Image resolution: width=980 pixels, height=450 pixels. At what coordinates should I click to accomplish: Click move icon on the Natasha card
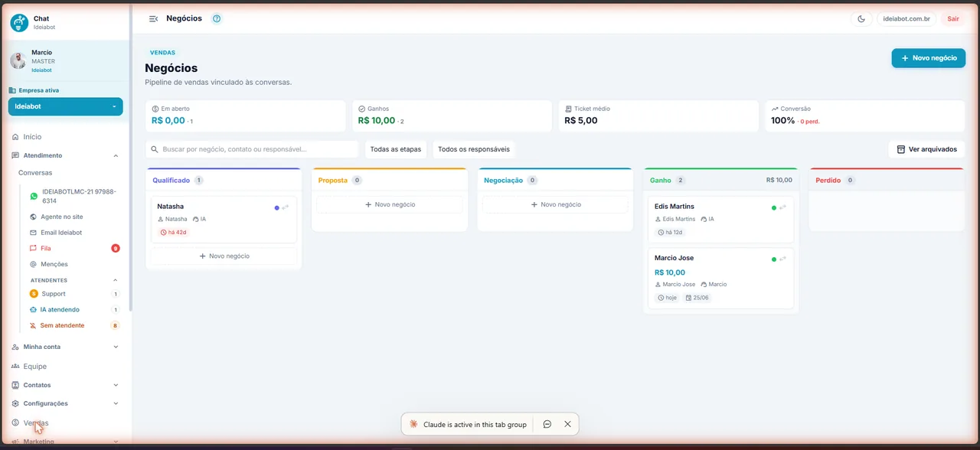286,207
